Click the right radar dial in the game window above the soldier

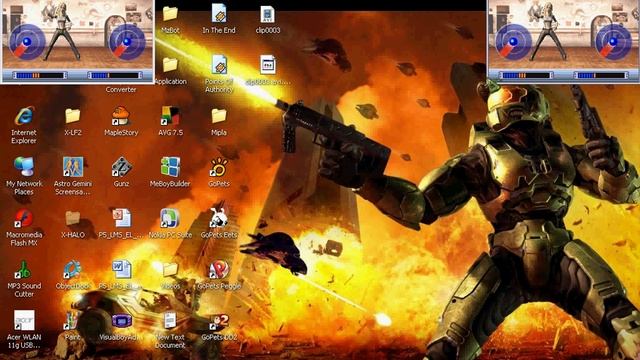tap(613, 42)
